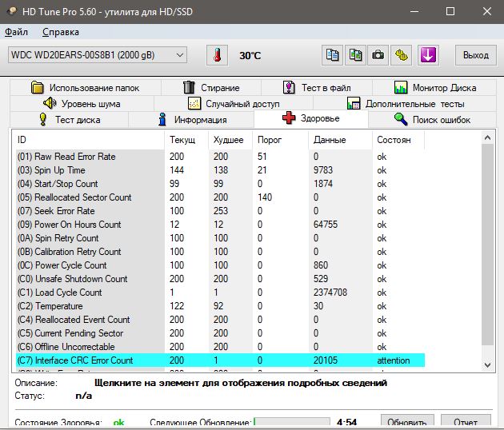The height and width of the screenshot is (430, 504).
Task: Select the (05) Reallocated Sector Count row
Action: [220, 197]
